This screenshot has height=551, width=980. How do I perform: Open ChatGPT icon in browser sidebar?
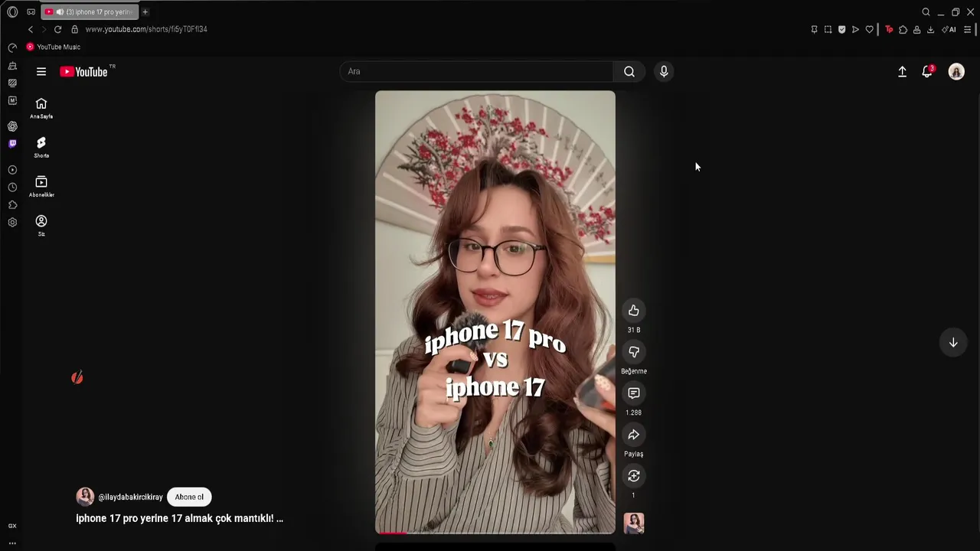12,126
